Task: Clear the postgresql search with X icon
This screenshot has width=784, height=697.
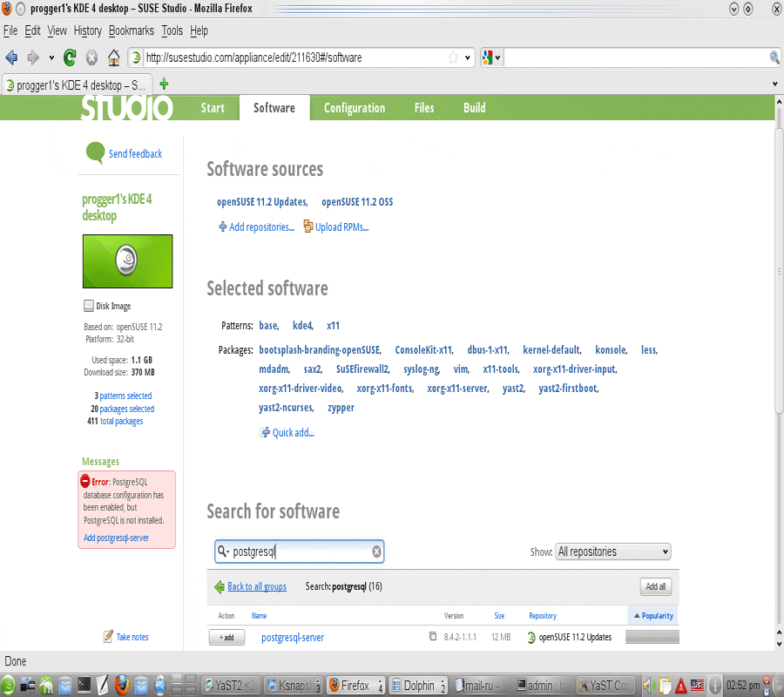Action: pos(376,552)
